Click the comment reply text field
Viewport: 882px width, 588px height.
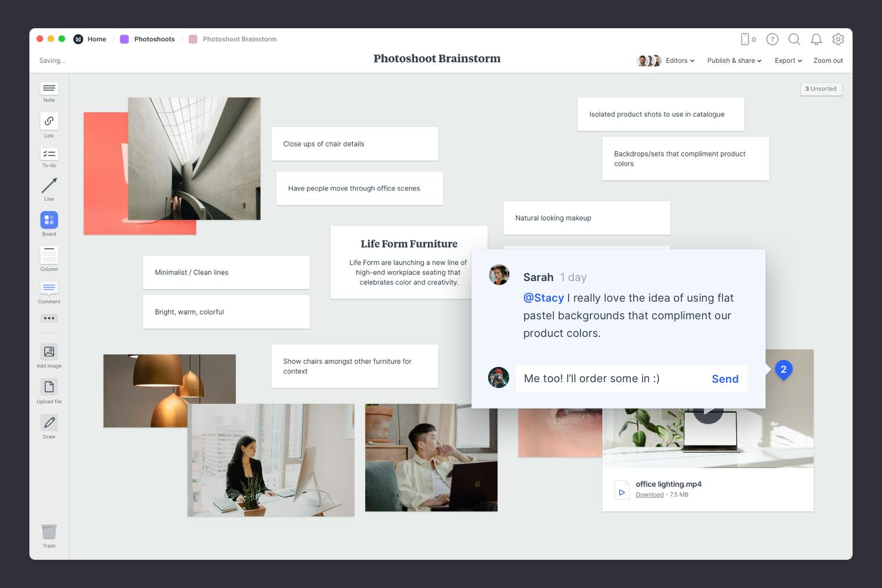(612, 379)
